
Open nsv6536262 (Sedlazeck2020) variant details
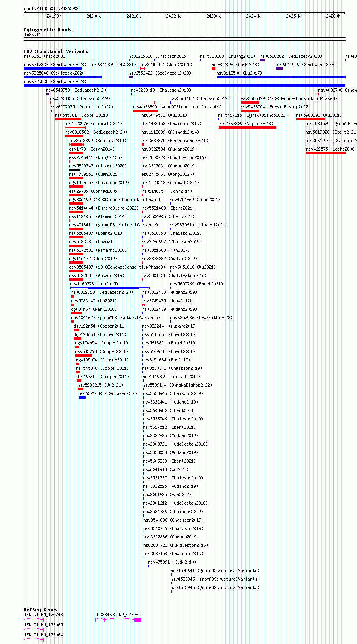click(291, 57)
